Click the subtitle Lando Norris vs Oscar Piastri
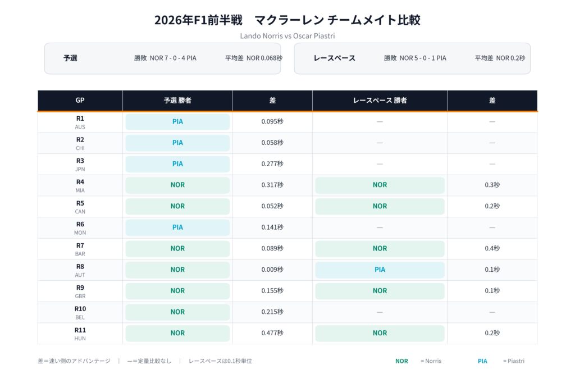 [x=287, y=36]
